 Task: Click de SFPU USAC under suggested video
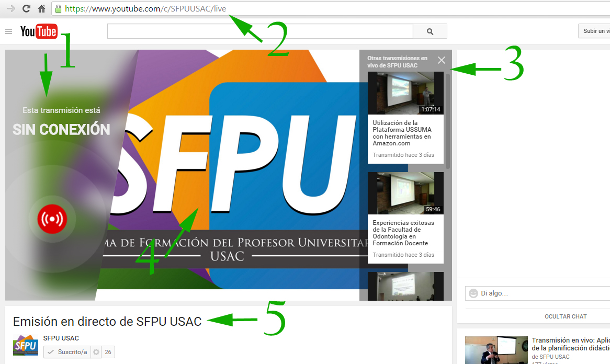click(550, 357)
